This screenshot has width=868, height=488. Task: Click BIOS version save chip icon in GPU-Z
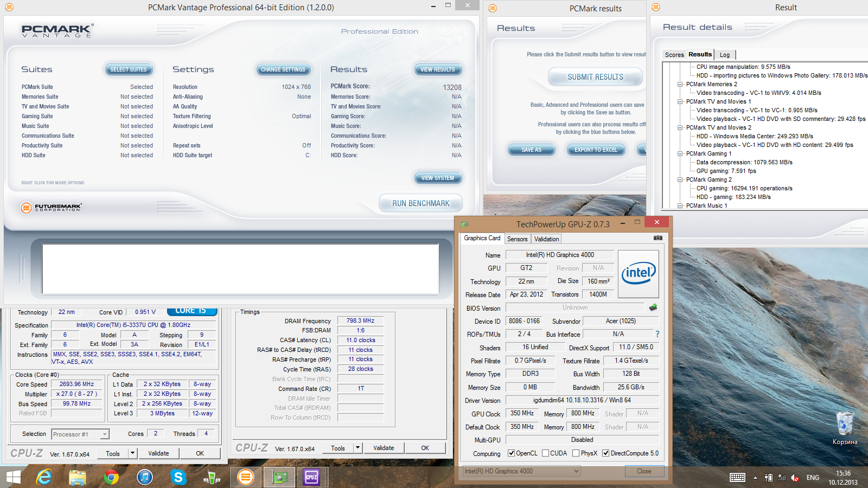coord(653,307)
